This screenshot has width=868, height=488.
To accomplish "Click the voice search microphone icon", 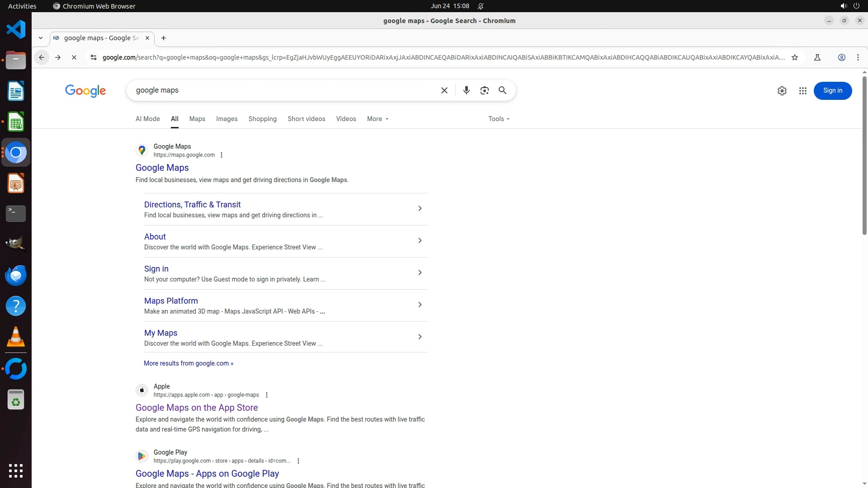I will (466, 90).
